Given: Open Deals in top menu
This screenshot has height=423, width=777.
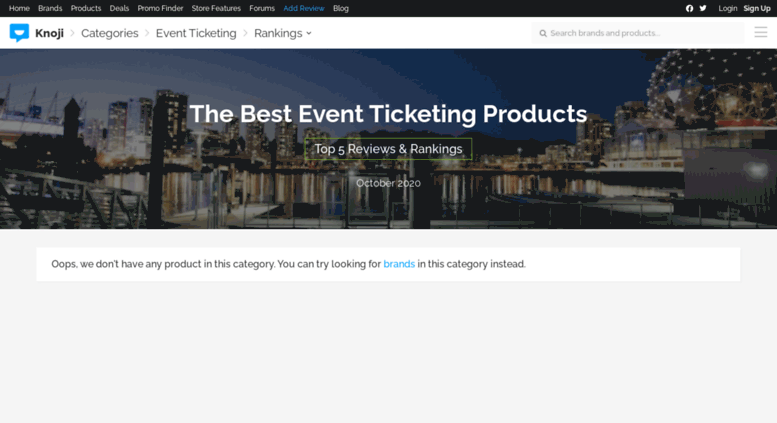Looking at the screenshot, I should click(x=119, y=8).
